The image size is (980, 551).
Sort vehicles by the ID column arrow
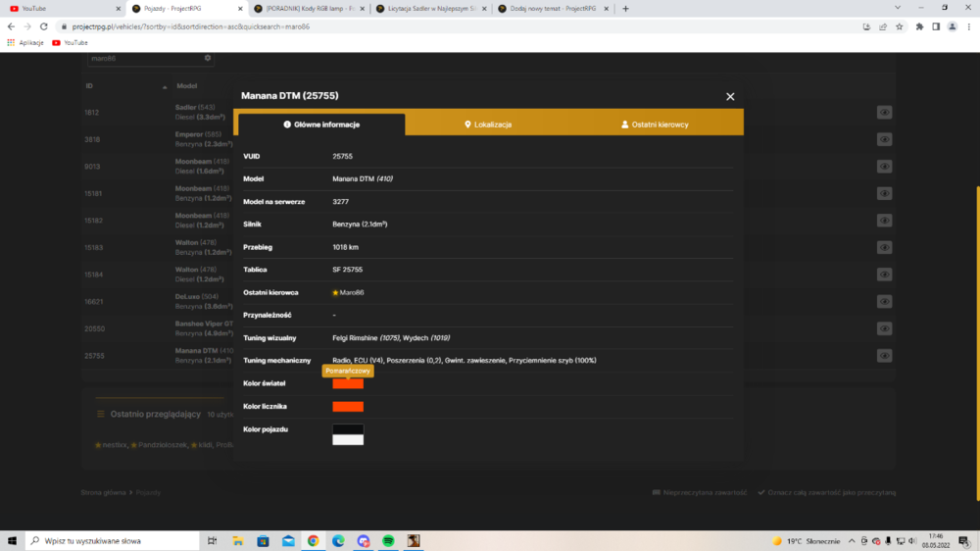pyautogui.click(x=165, y=87)
